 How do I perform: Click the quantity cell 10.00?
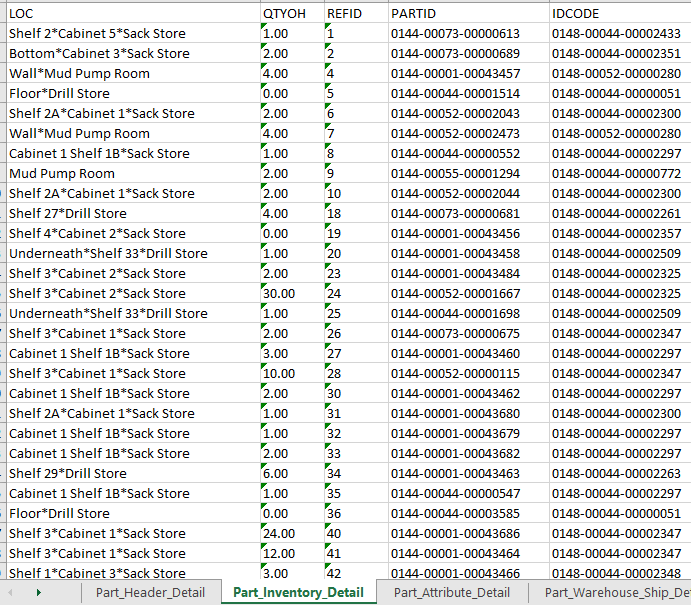tap(292, 373)
